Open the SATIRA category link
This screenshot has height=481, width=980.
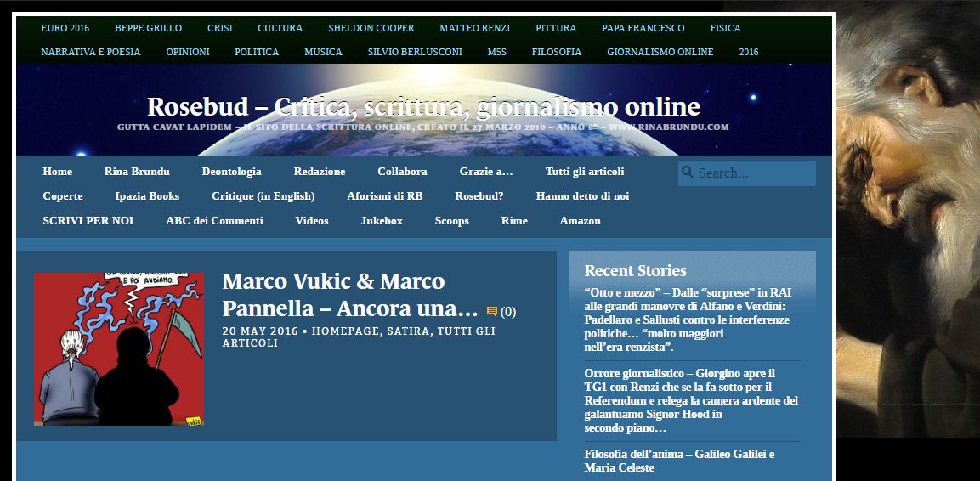coord(409,331)
